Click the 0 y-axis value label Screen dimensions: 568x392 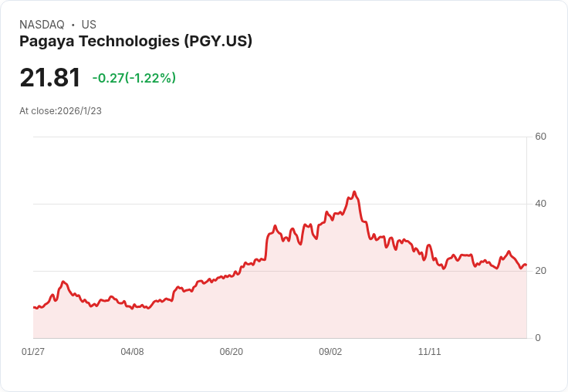[538, 338]
